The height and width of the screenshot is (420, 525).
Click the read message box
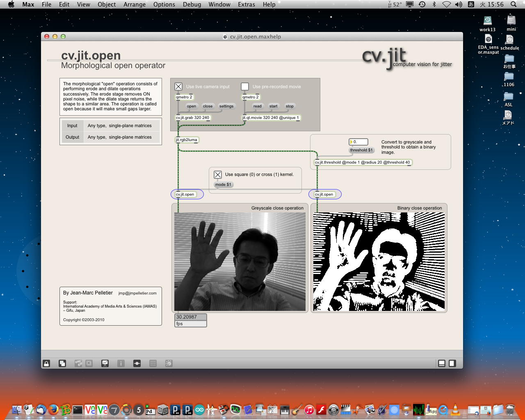click(x=258, y=106)
